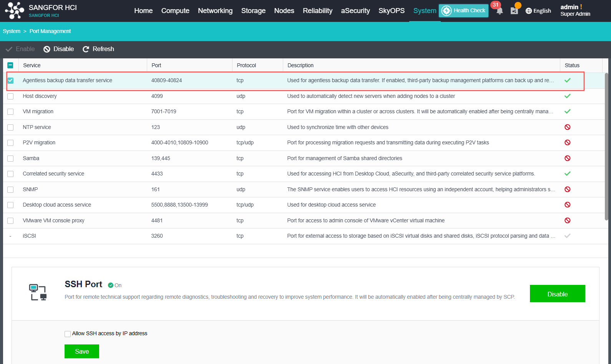Toggle the select-all header checkbox

[10, 65]
